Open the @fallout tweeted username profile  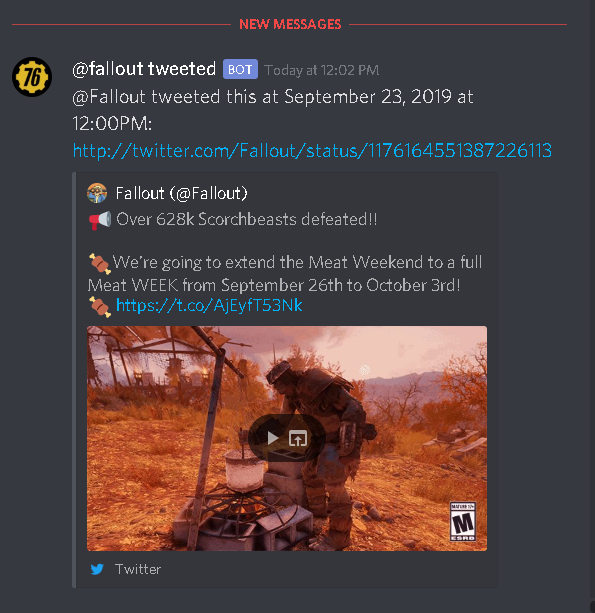point(144,69)
